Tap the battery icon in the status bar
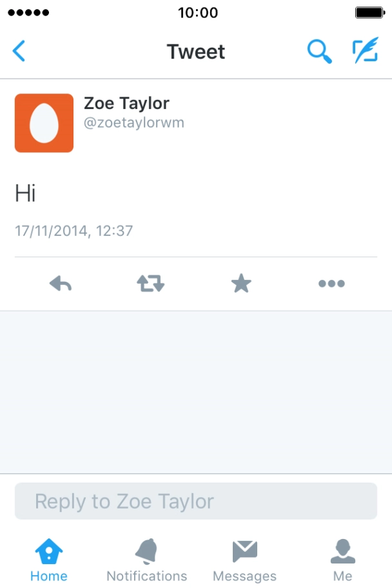392x588 pixels. click(369, 12)
